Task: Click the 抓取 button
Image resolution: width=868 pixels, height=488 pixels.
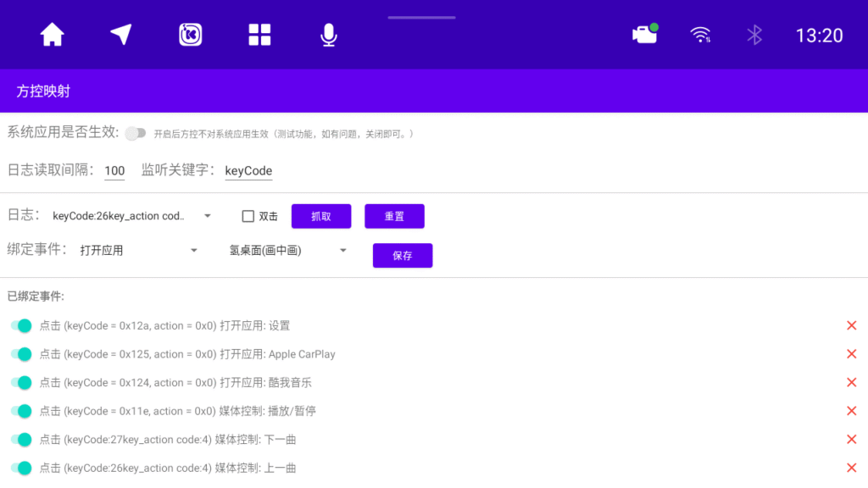Action: [321, 216]
